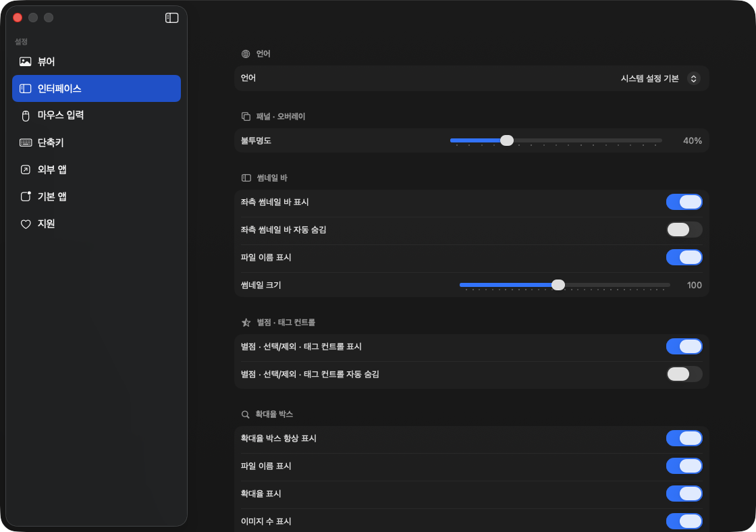Enable 좌측 썸네일 바 자동 숨김 switch

point(684,230)
